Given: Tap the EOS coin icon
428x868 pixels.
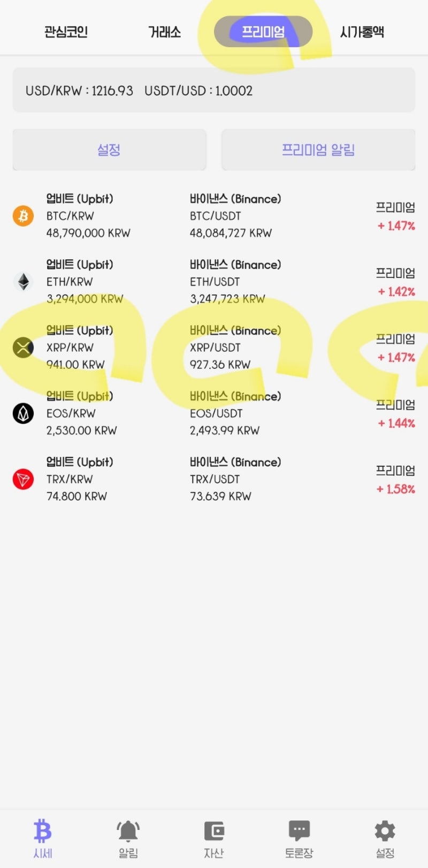Looking at the screenshot, I should point(23,413).
